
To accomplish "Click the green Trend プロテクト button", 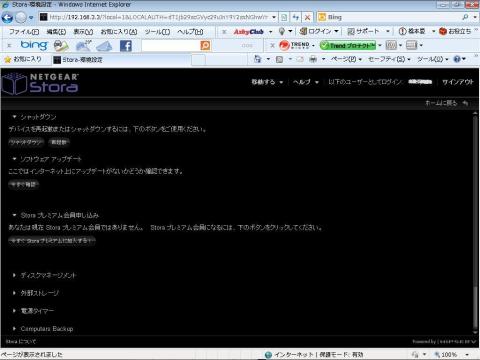I will [348, 45].
